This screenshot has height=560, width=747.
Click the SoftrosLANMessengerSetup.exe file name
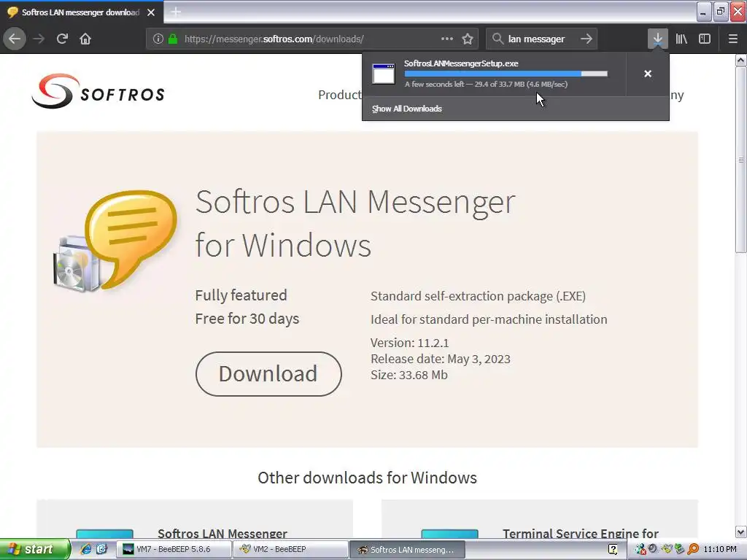[461, 63]
